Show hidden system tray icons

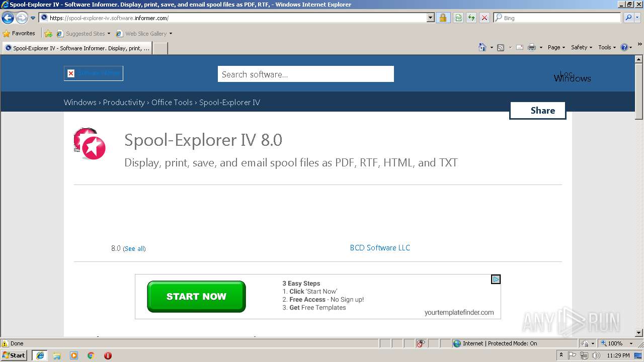561,355
